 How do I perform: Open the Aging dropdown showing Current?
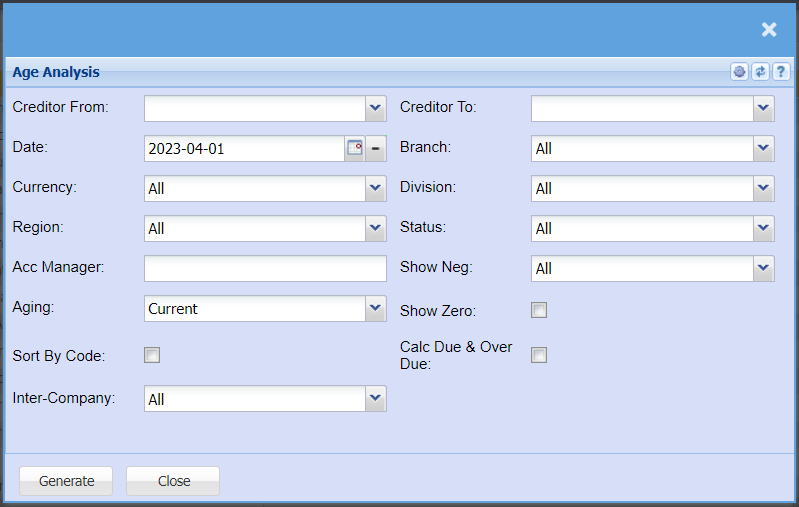pyautogui.click(x=375, y=309)
